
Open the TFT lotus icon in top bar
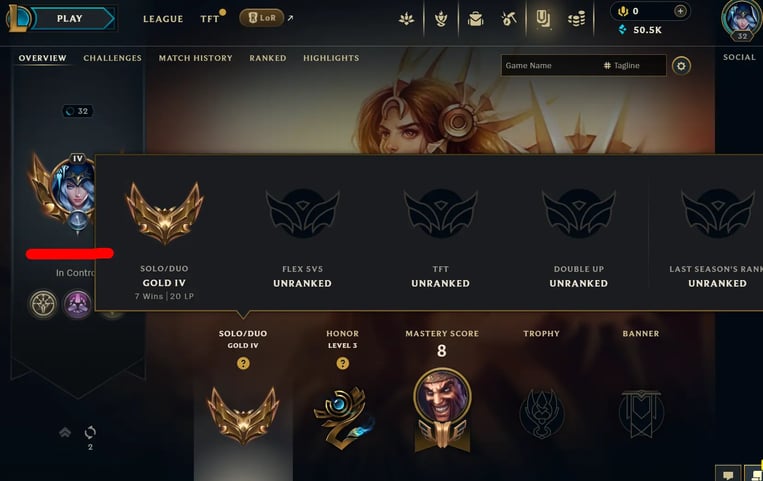tap(406, 19)
